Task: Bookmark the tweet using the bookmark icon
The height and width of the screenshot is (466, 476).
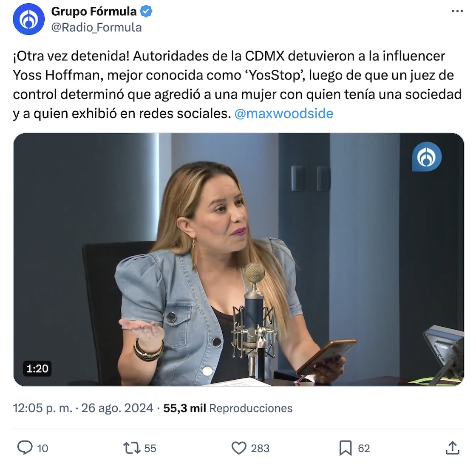Action: click(x=345, y=448)
